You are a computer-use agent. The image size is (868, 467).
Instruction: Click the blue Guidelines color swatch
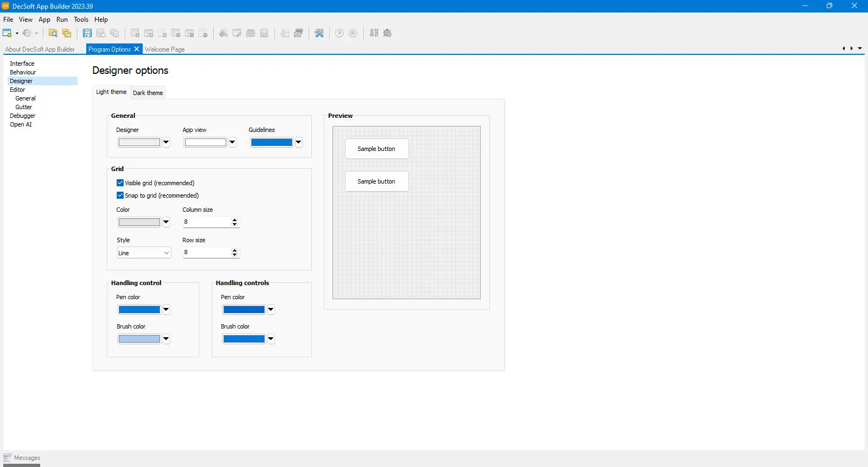tap(272, 142)
